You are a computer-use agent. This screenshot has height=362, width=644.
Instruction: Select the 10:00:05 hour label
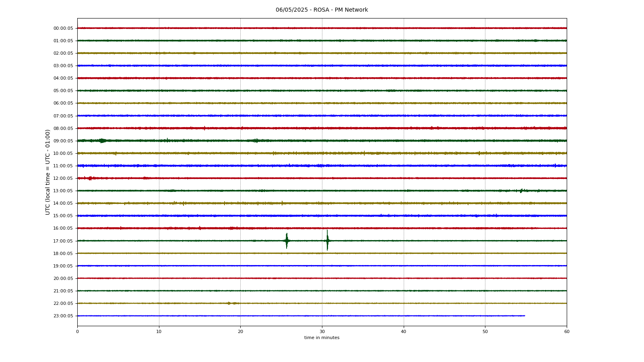[63, 153]
